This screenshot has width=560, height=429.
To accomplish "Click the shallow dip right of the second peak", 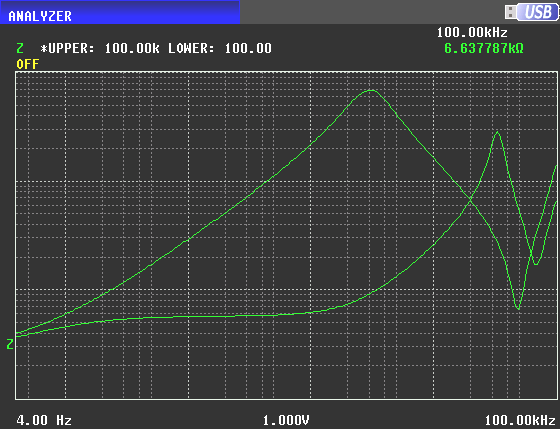I will 535,264.
